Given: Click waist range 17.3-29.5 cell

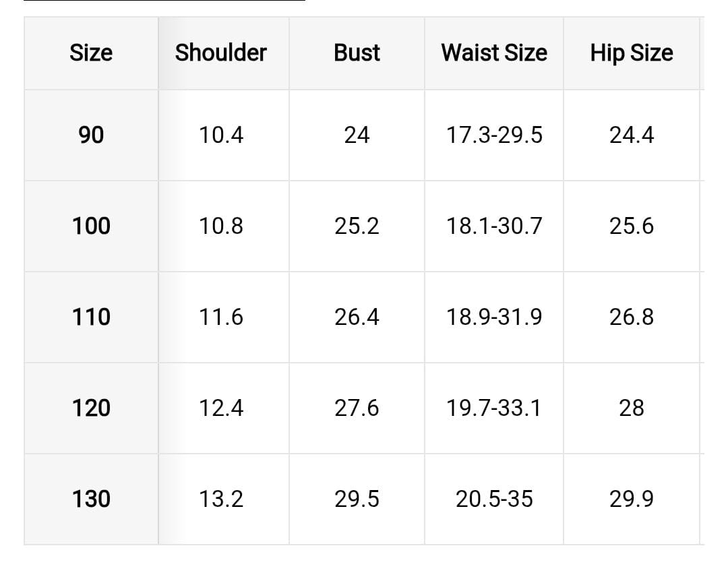Looking at the screenshot, I should [x=494, y=135].
